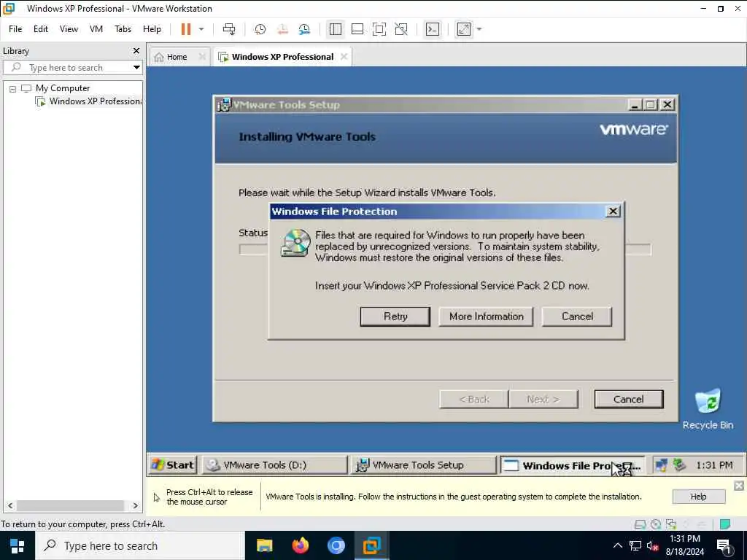Click the green message log status icon
This screenshot has height=560, width=747.
click(724, 524)
